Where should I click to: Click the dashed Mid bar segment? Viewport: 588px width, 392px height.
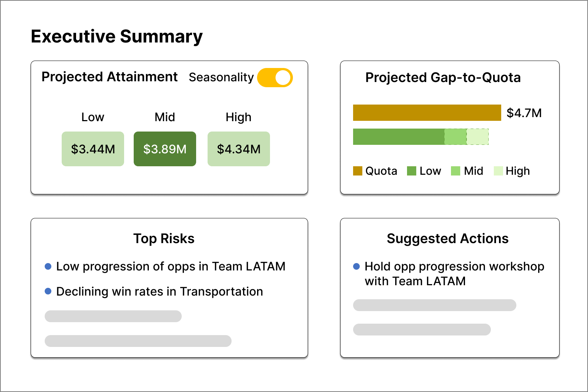point(455,137)
